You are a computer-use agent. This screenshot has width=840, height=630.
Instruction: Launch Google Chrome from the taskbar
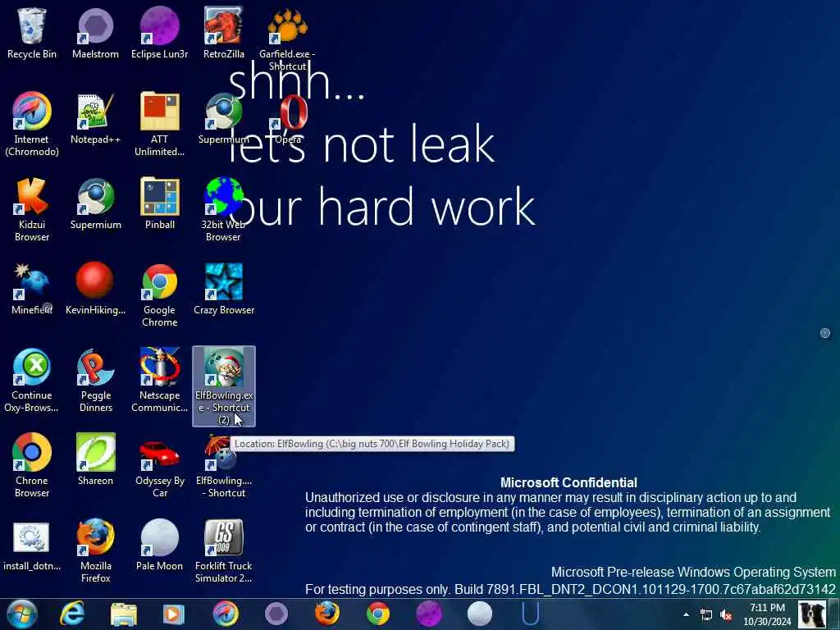click(x=377, y=614)
